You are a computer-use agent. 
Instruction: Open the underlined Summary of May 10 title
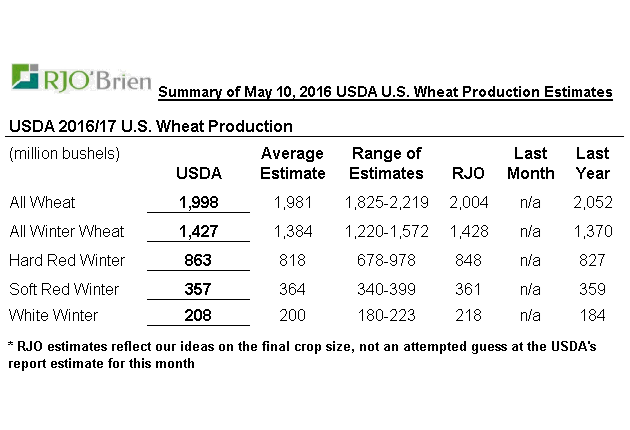pos(385,93)
